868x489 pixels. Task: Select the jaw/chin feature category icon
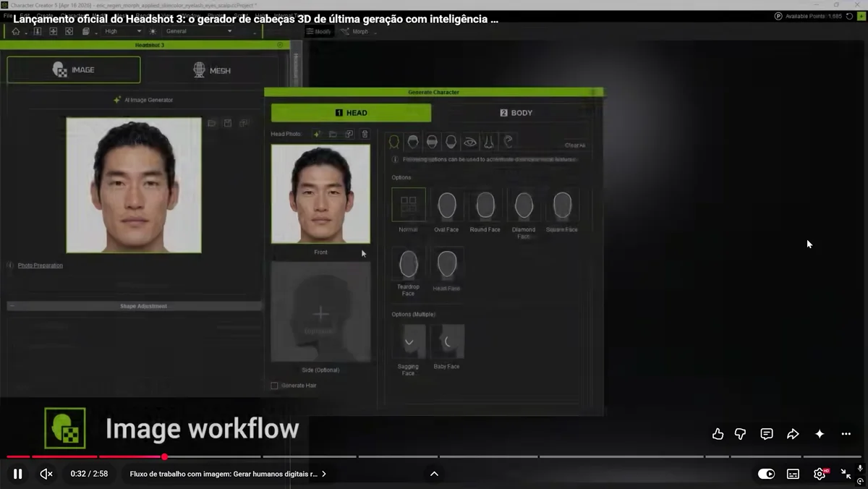(x=451, y=141)
